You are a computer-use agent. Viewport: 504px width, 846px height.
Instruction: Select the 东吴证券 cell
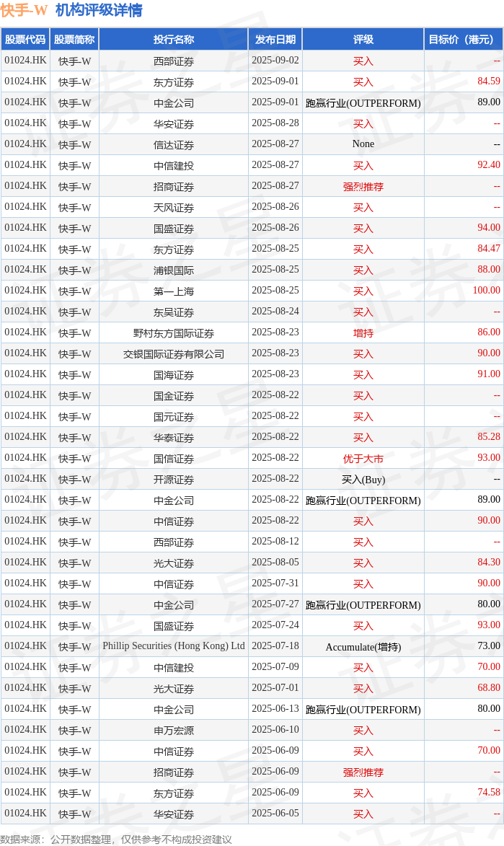point(174,312)
